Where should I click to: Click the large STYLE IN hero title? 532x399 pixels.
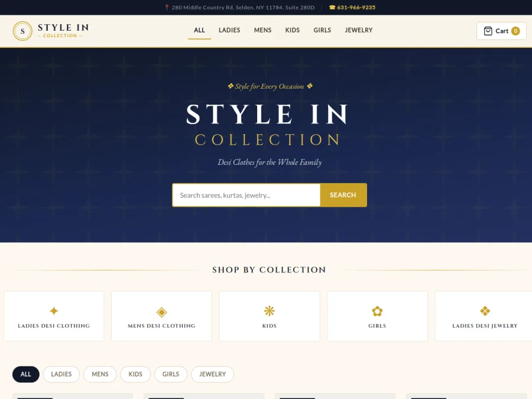[267, 114]
